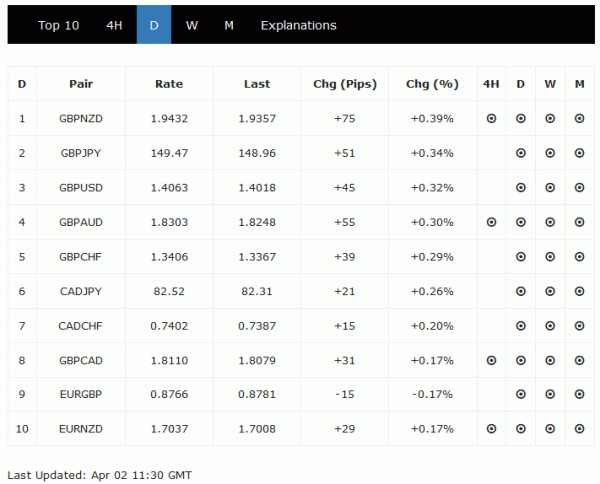Click the D indicator icon for CADJPY
This screenshot has width=600, height=484.
coord(521,291)
